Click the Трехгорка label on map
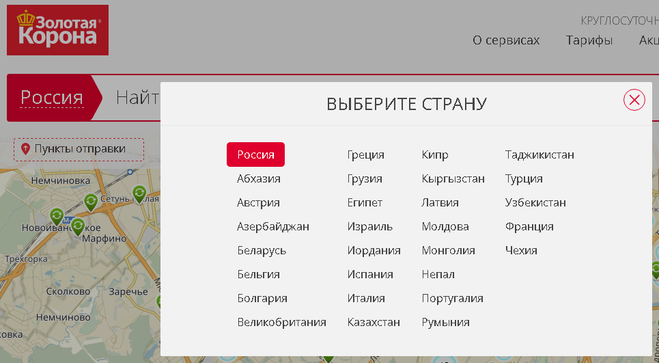 (x=26, y=259)
